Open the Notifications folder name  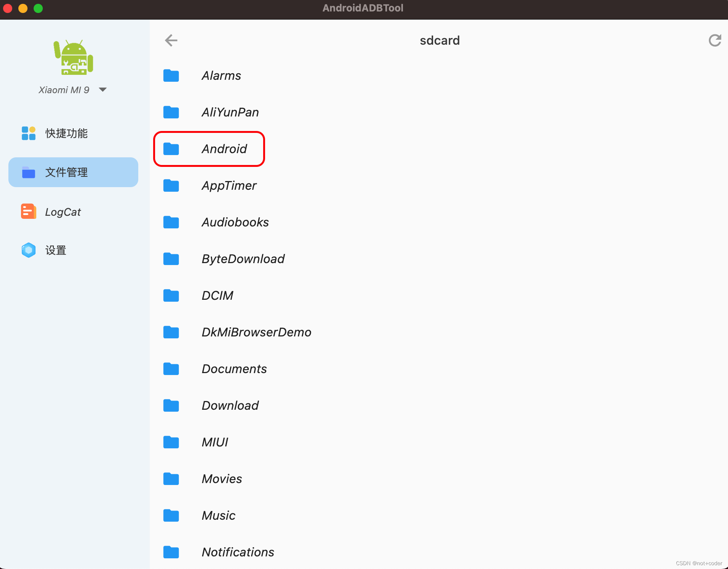click(x=238, y=552)
